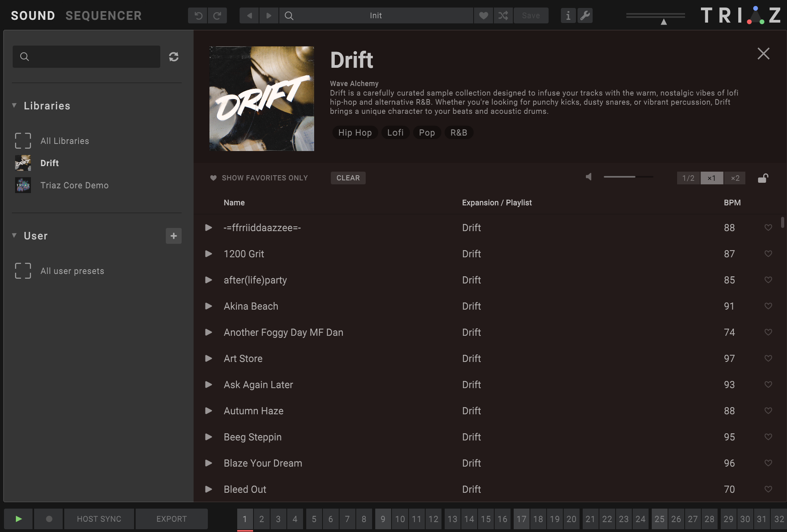Click the info 'i' icon
The image size is (787, 532).
click(568, 15)
